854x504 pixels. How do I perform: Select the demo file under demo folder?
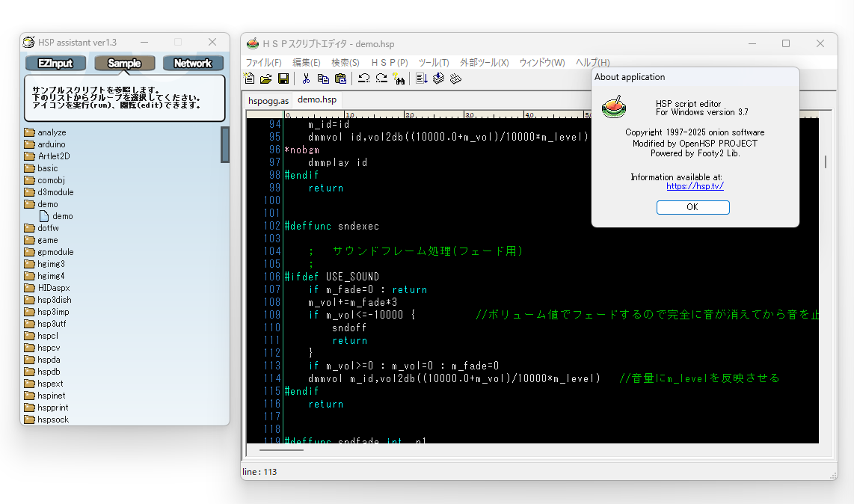[56, 216]
